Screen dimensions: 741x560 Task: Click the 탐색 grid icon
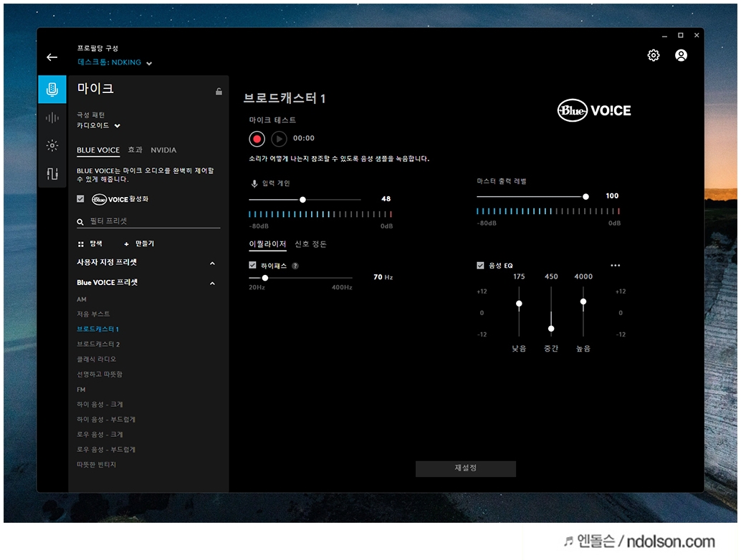81,244
